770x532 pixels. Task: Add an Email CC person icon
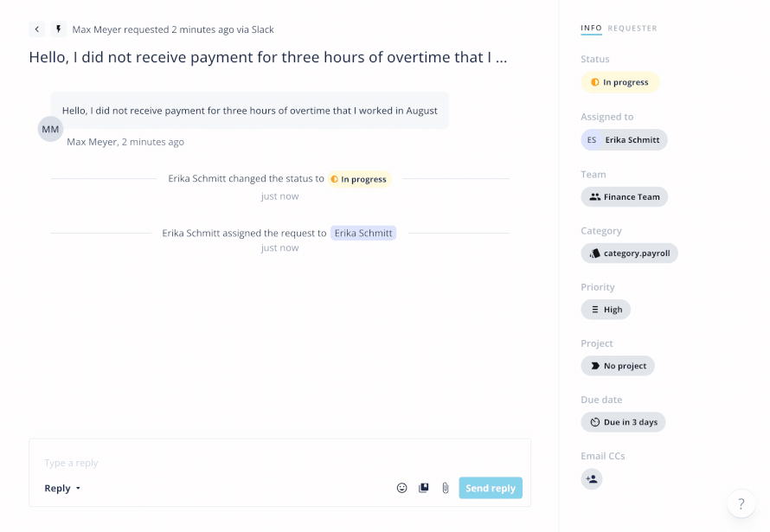(592, 479)
